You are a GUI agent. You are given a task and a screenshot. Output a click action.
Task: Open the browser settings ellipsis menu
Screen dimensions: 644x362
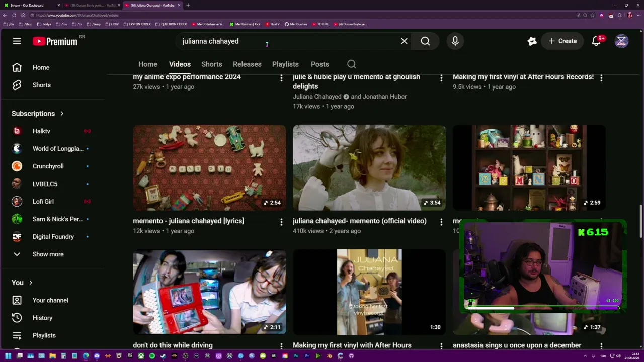[638, 15]
